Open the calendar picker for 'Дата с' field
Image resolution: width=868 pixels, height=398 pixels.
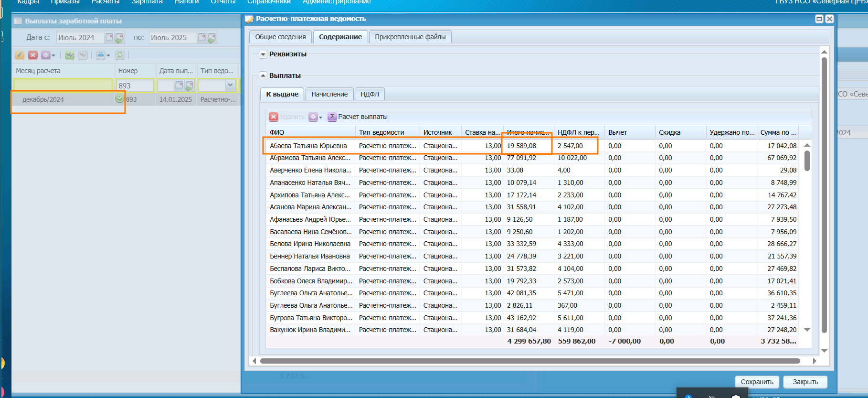[x=109, y=37]
